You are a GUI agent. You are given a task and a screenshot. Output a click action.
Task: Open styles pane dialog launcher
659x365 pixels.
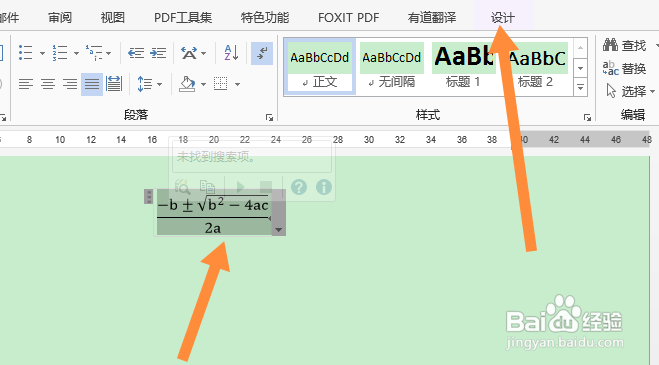pyautogui.click(x=587, y=117)
